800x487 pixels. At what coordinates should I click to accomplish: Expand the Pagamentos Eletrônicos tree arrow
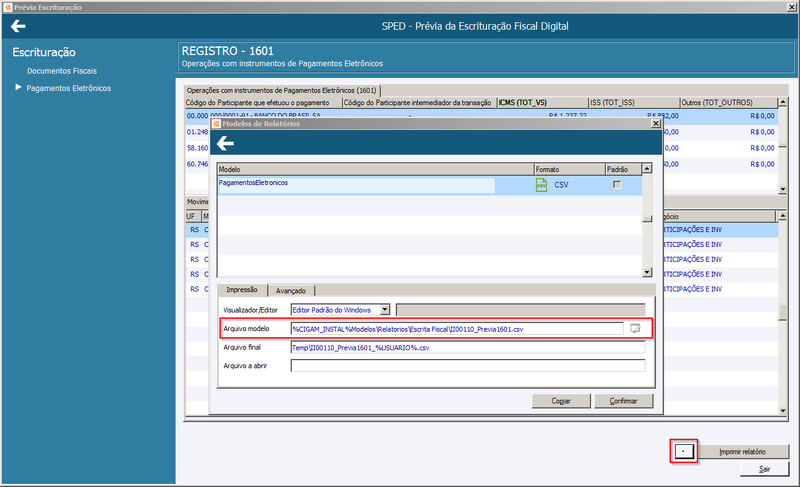point(18,87)
